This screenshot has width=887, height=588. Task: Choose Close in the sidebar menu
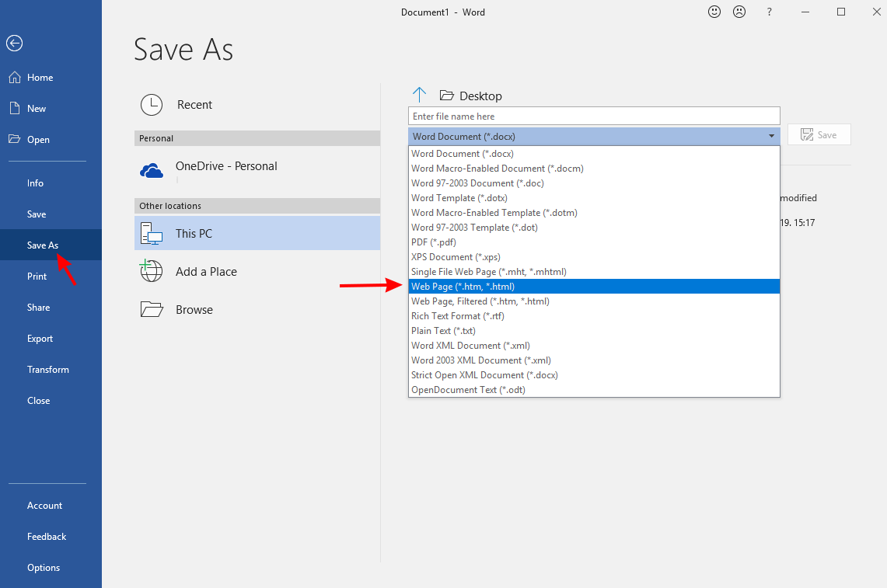pyautogui.click(x=51, y=401)
